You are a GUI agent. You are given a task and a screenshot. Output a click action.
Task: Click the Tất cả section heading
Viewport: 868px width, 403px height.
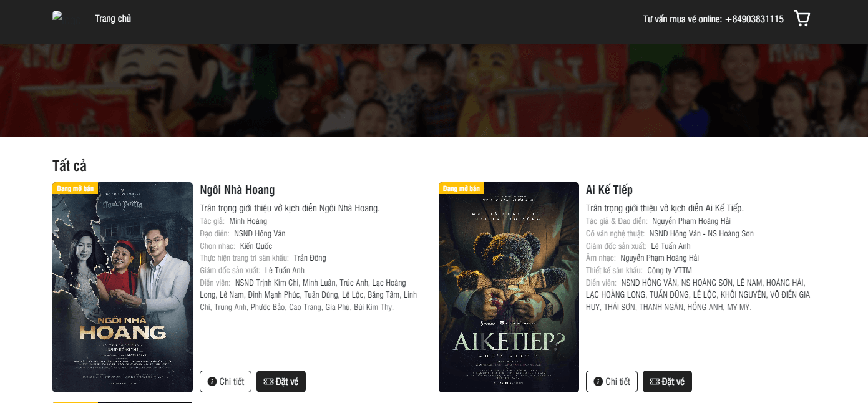point(69,166)
